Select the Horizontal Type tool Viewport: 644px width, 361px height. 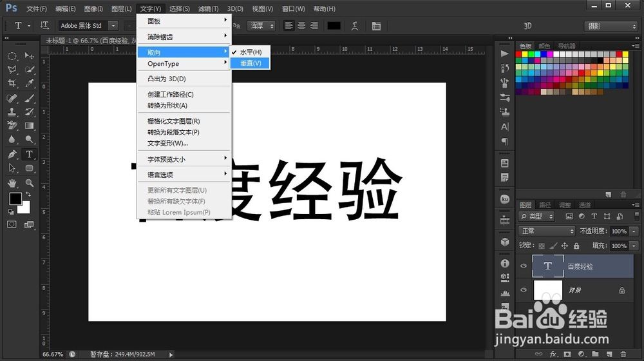pyautogui.click(x=29, y=154)
